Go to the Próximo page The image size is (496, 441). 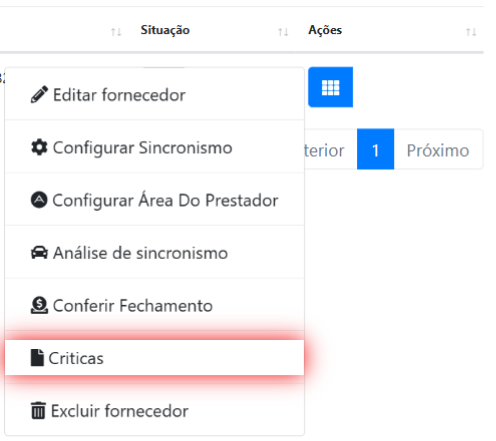coord(438,150)
